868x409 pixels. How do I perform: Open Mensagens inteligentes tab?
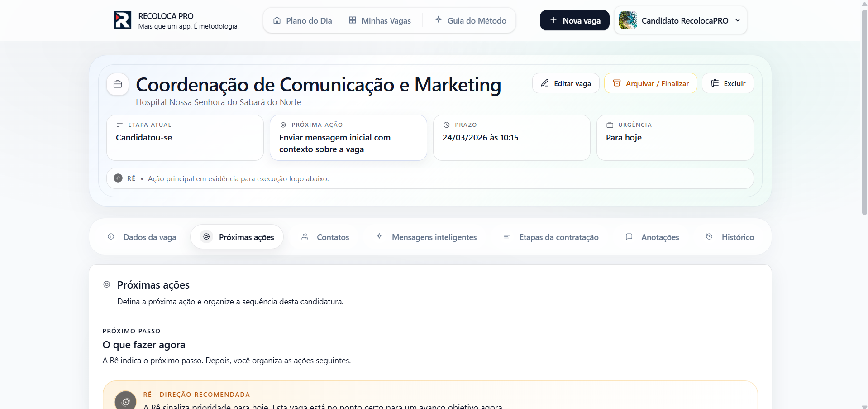point(426,237)
